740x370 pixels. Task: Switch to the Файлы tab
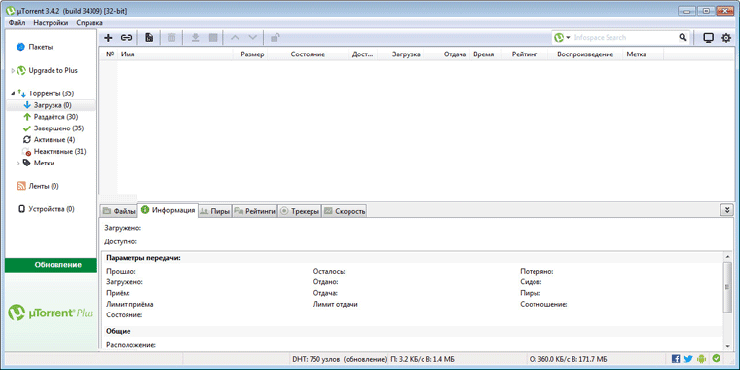(119, 211)
